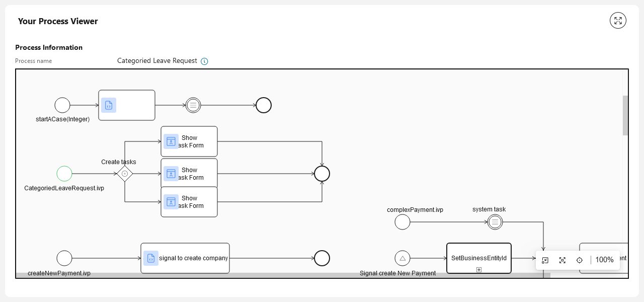Expand the SetBusinessEntityId sub-process plus marker

click(x=479, y=270)
